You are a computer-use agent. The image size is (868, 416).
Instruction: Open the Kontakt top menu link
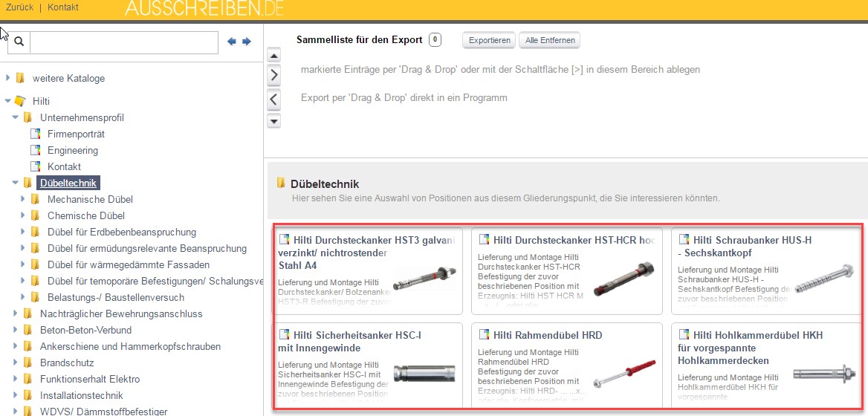coord(63,7)
